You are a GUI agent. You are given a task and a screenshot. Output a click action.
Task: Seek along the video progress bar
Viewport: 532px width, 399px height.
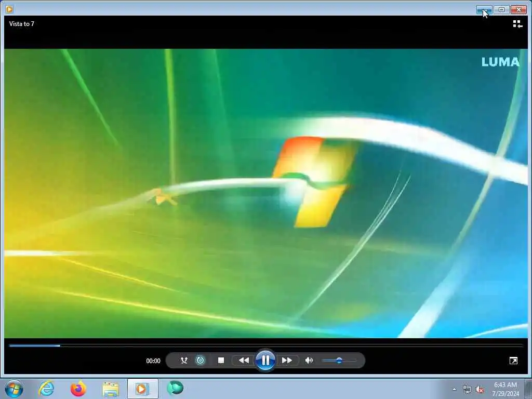(x=266, y=345)
